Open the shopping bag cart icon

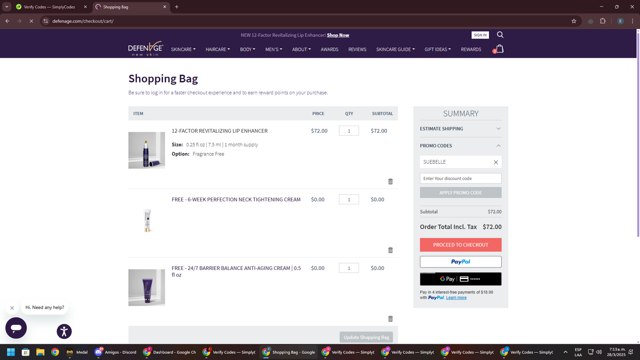498,49
